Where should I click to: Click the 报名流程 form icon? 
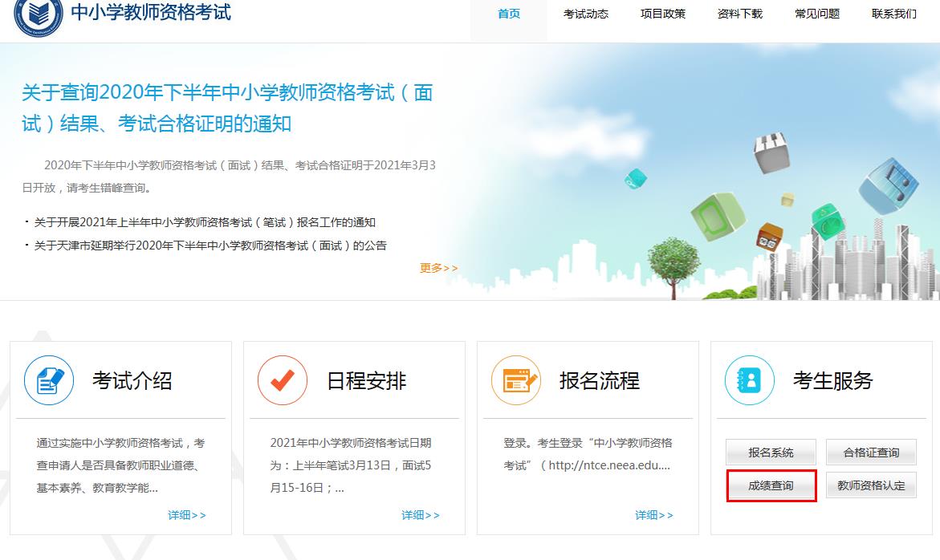click(516, 380)
